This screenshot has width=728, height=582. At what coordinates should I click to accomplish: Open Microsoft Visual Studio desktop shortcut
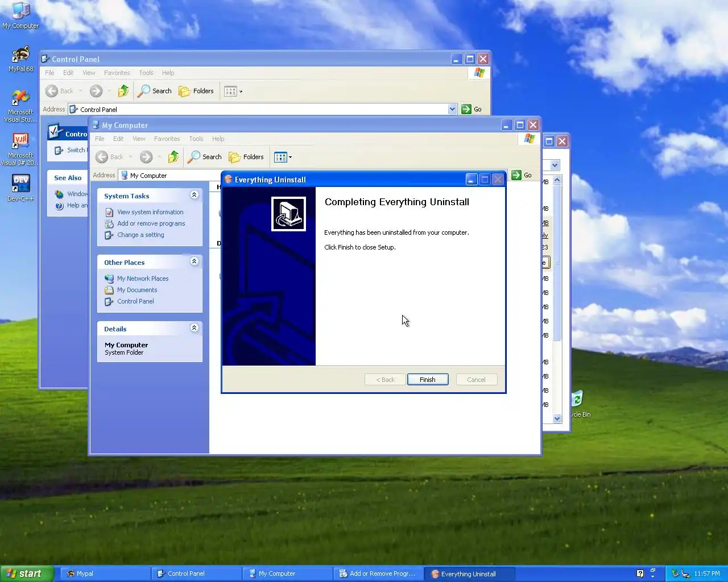pos(20,106)
